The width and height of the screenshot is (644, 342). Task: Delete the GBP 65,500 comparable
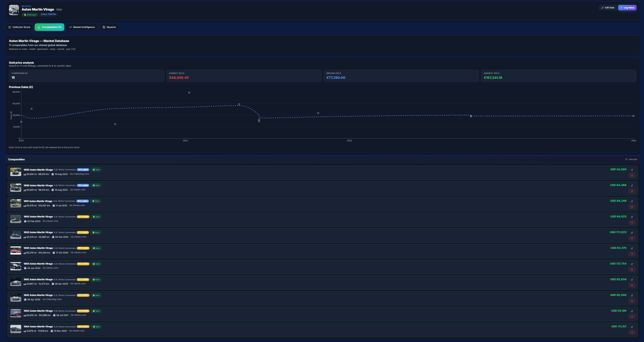click(x=632, y=301)
